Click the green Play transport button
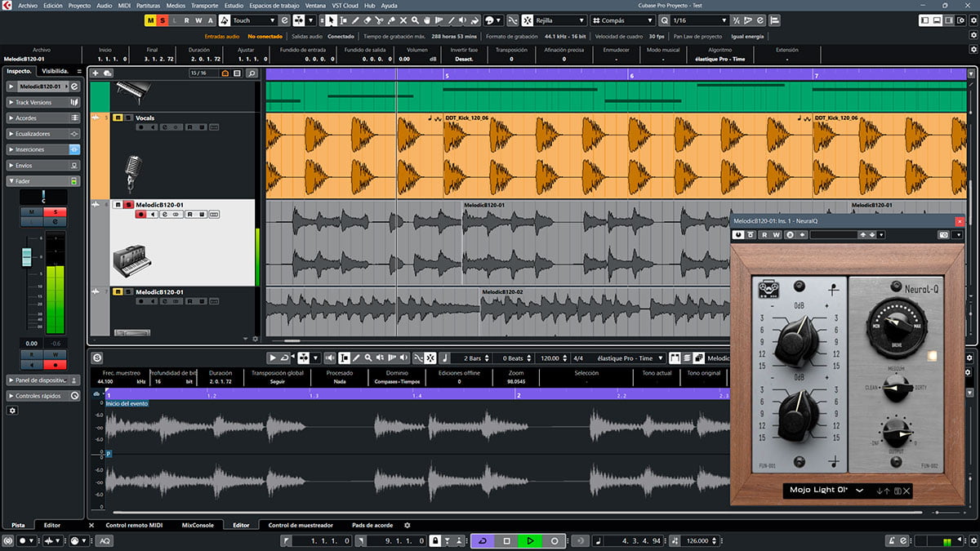 coord(530,541)
